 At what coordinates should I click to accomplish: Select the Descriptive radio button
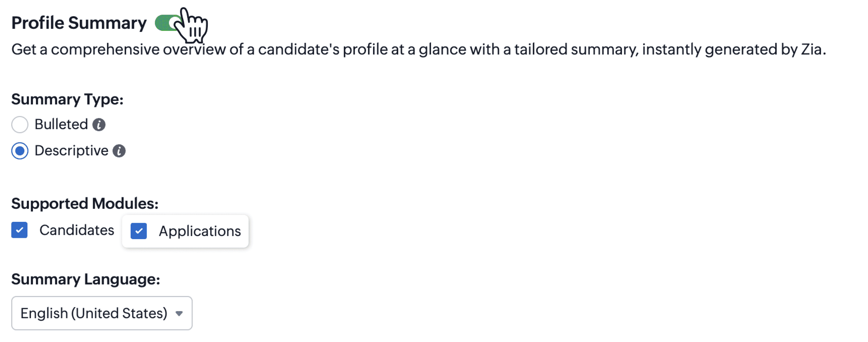tap(19, 151)
